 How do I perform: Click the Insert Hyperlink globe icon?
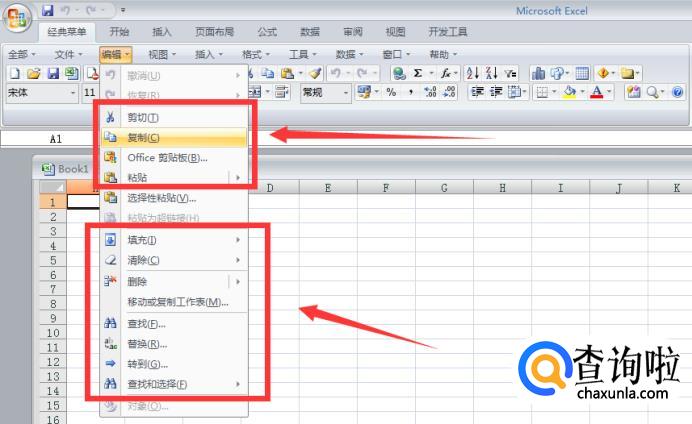(399, 73)
